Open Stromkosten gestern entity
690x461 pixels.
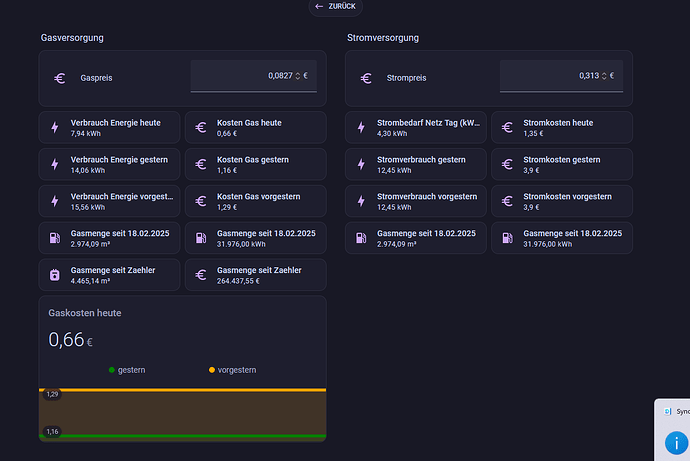pyautogui.click(x=562, y=165)
